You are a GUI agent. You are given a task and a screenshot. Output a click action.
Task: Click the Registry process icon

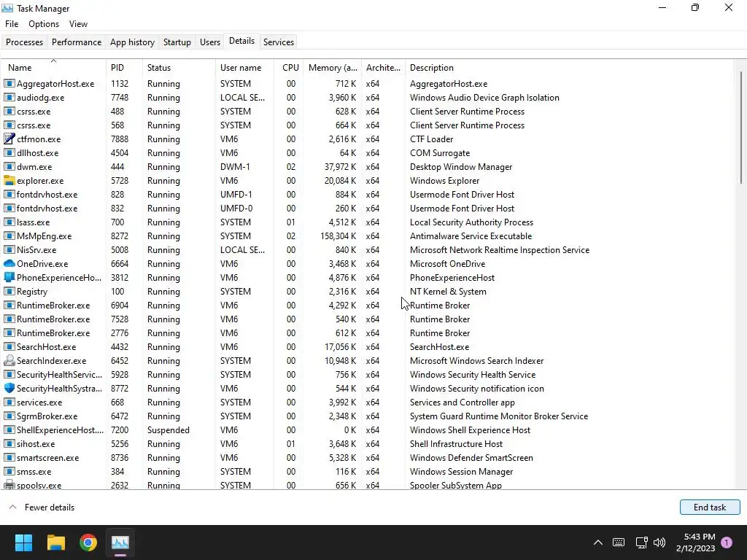coord(9,291)
